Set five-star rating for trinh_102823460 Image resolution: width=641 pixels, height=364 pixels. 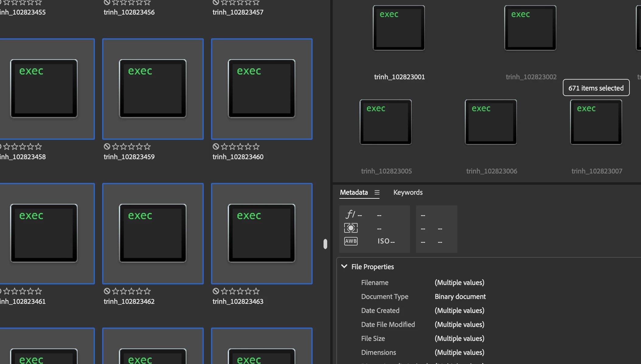coord(256,147)
